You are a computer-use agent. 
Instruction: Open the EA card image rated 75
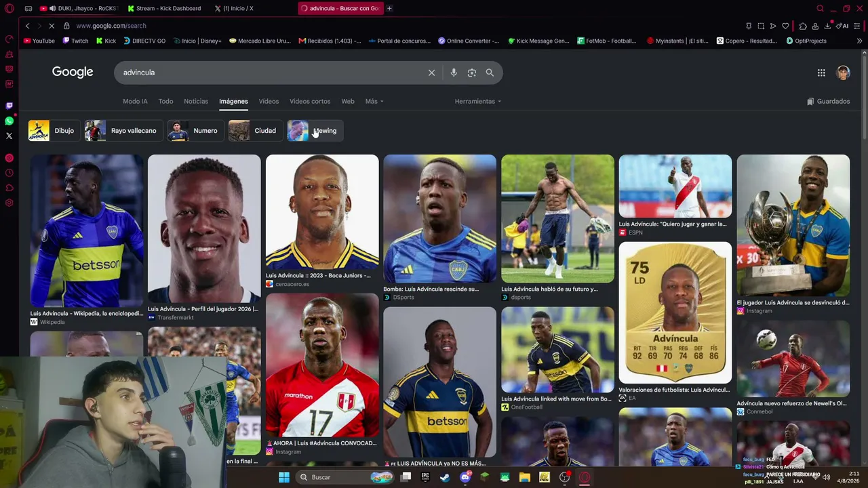click(675, 312)
